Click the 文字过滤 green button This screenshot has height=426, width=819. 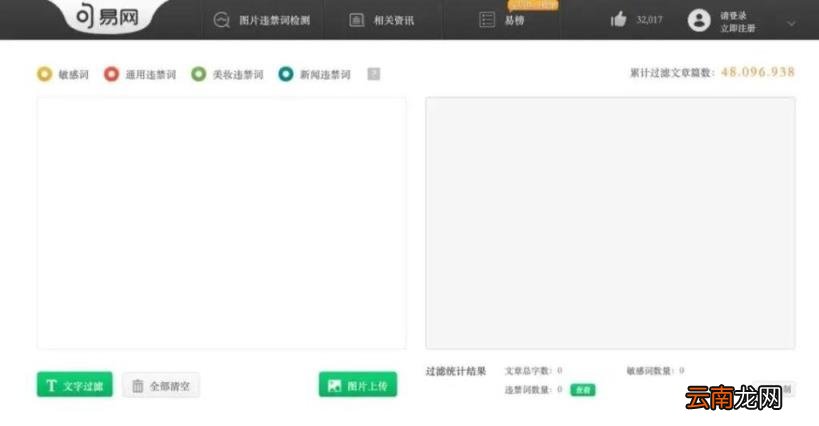click(x=75, y=385)
